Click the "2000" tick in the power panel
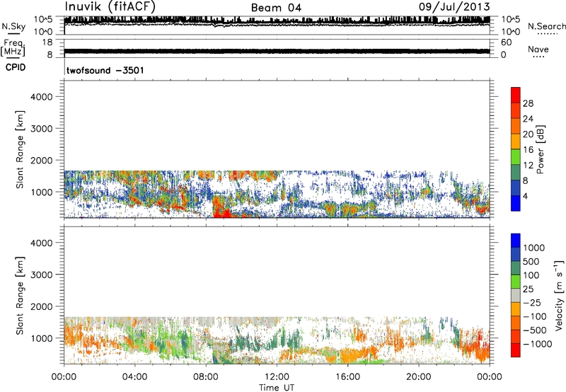The image size is (566, 392). tap(42, 160)
